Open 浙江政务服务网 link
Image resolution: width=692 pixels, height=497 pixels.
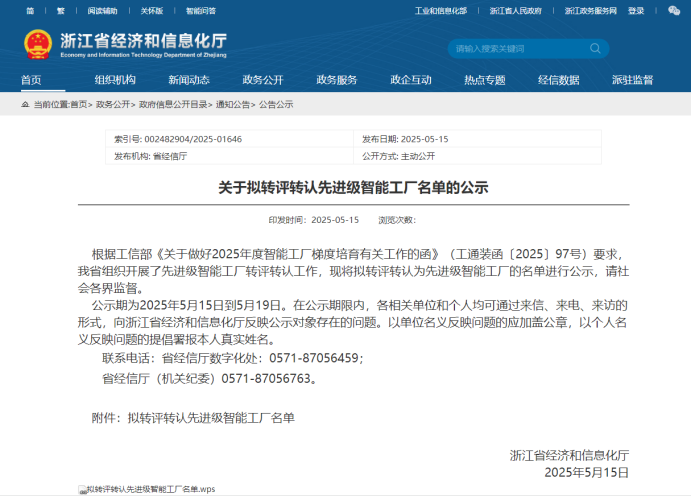pyautogui.click(x=590, y=11)
